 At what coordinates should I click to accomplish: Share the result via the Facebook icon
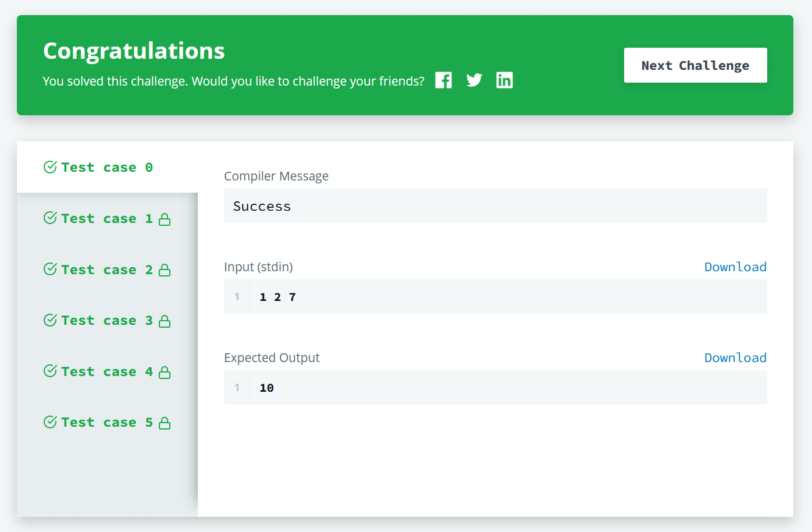[x=443, y=80]
